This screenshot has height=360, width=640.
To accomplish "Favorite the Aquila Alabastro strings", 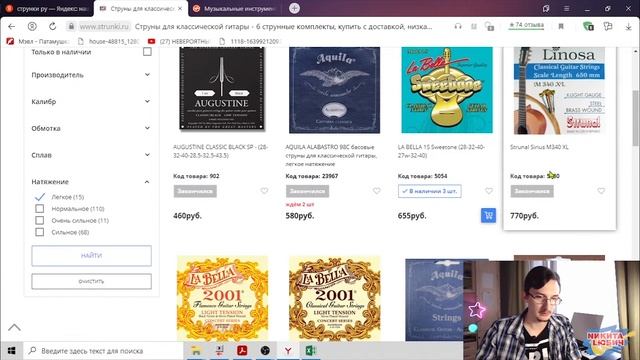I will (x=376, y=191).
